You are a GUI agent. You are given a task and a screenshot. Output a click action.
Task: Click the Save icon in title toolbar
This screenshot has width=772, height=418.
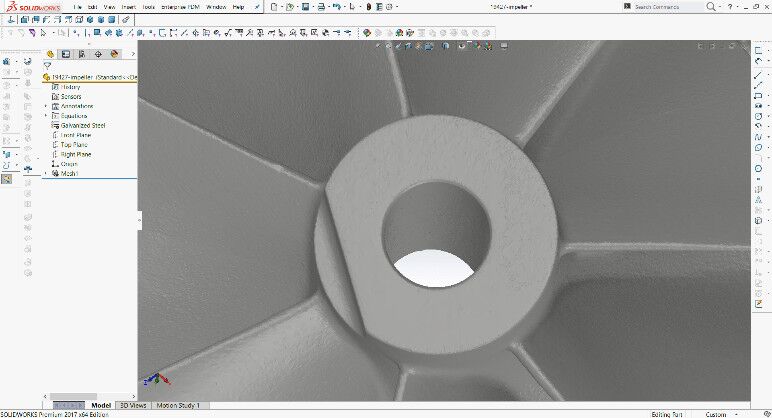coord(305,7)
